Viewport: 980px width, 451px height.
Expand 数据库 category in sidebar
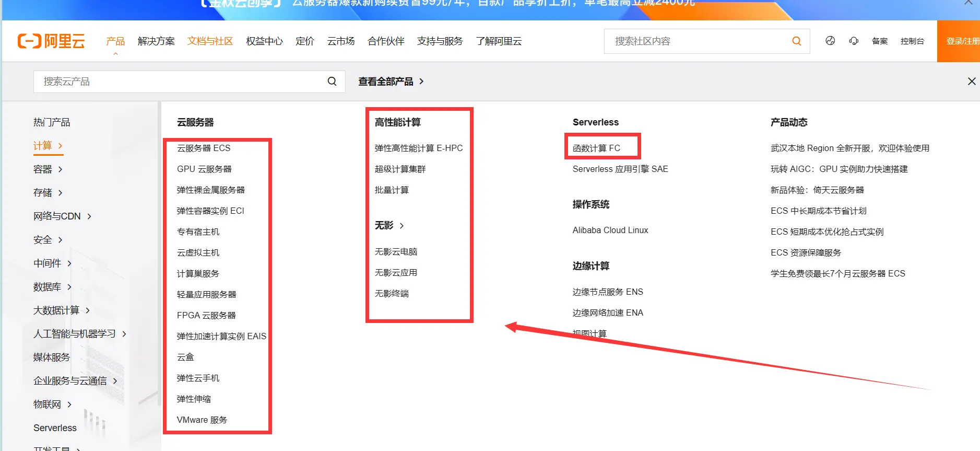click(x=52, y=287)
